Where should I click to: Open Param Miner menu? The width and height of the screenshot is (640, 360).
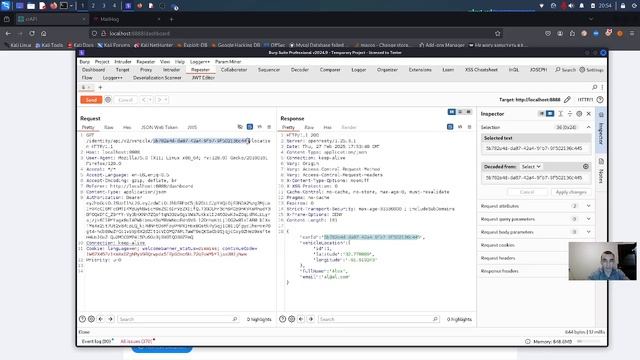pos(228,62)
